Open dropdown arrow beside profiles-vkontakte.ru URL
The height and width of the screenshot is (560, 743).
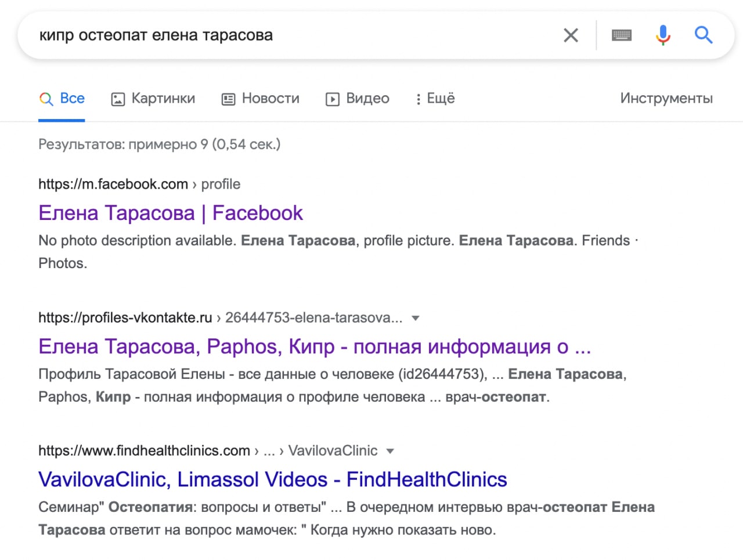(x=415, y=318)
